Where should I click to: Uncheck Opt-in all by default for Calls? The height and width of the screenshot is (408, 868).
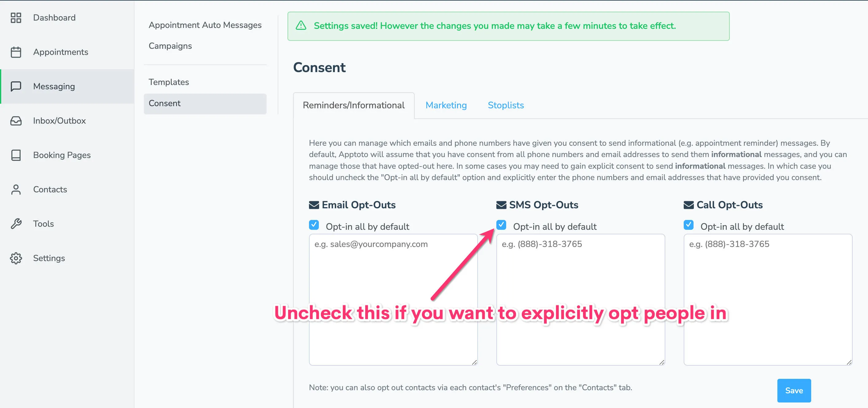[688, 225]
